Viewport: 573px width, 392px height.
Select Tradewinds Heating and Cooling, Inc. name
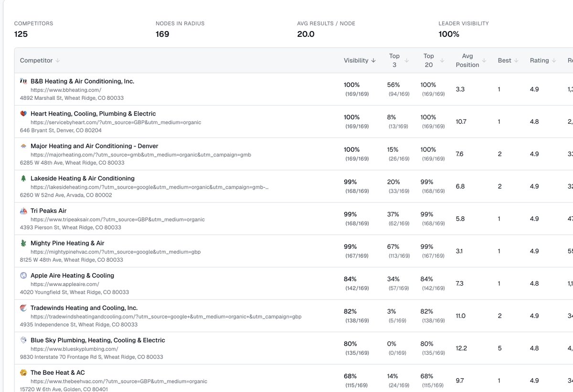(84, 308)
